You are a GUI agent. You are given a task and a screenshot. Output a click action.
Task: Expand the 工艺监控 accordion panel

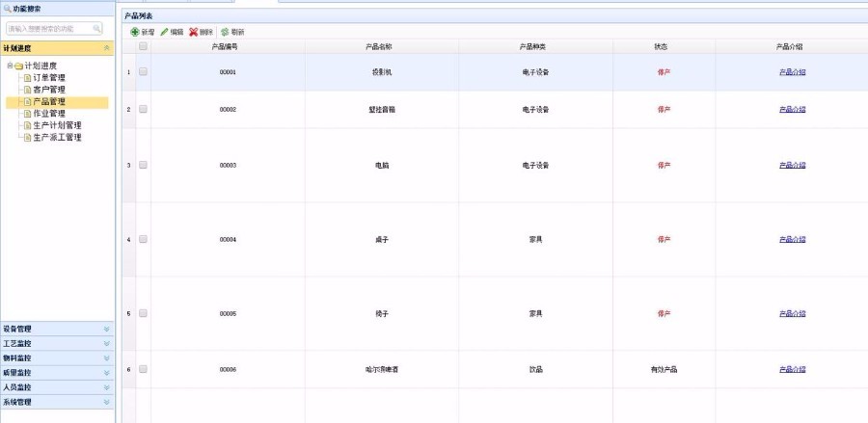[x=57, y=343]
